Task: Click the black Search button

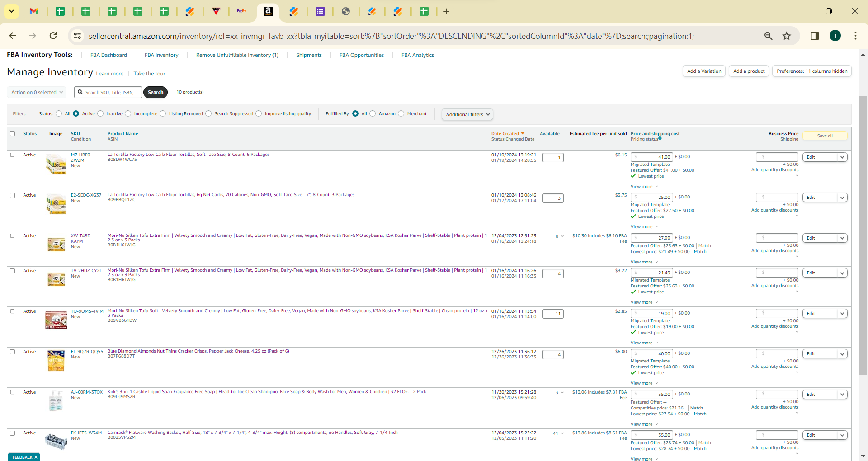Action: pyautogui.click(x=156, y=92)
